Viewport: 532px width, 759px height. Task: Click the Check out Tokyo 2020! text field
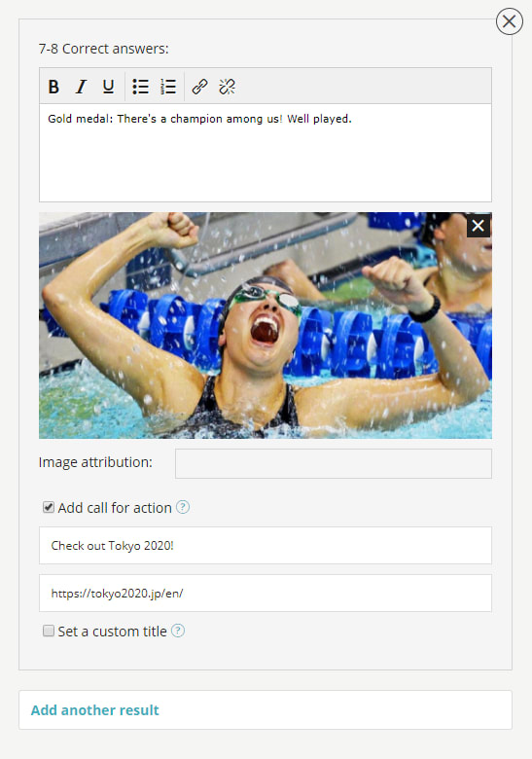tap(266, 546)
